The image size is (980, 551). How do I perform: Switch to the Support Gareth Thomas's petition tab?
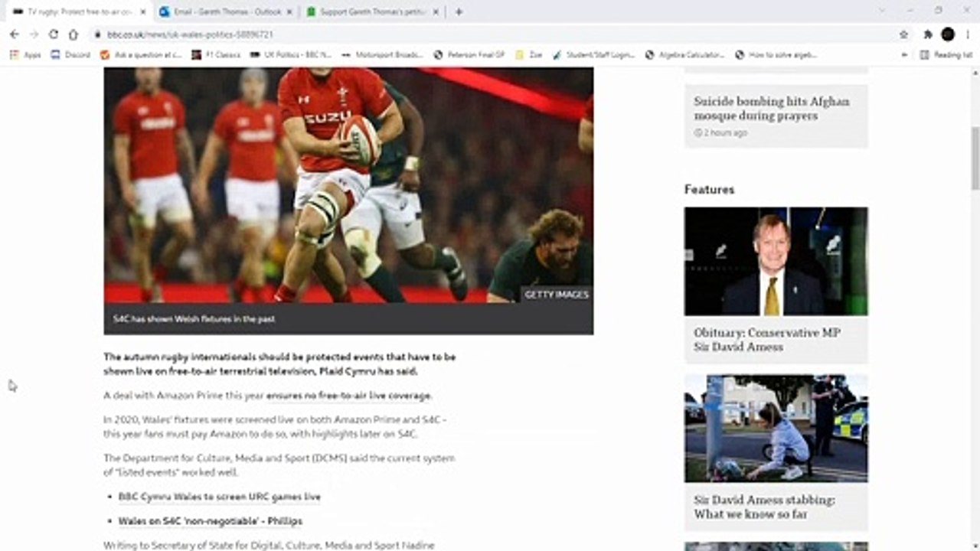coord(373,11)
